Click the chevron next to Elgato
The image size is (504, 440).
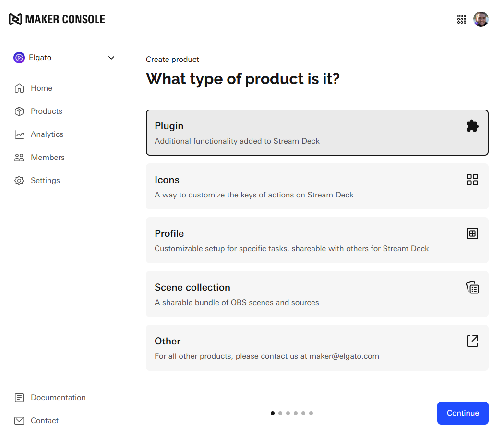111,58
